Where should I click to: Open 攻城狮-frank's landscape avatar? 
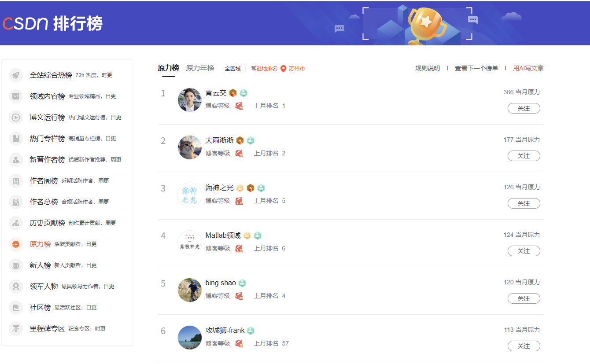[x=190, y=338]
